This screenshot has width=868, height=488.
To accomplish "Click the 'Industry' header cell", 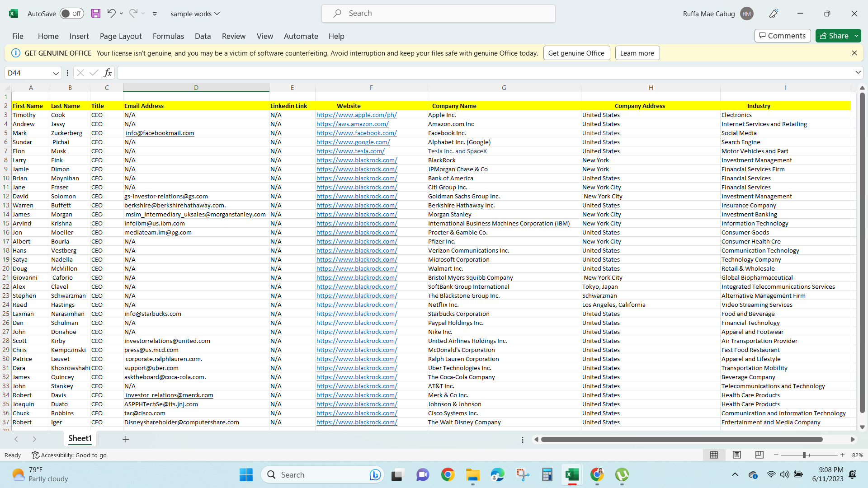I will point(785,106).
